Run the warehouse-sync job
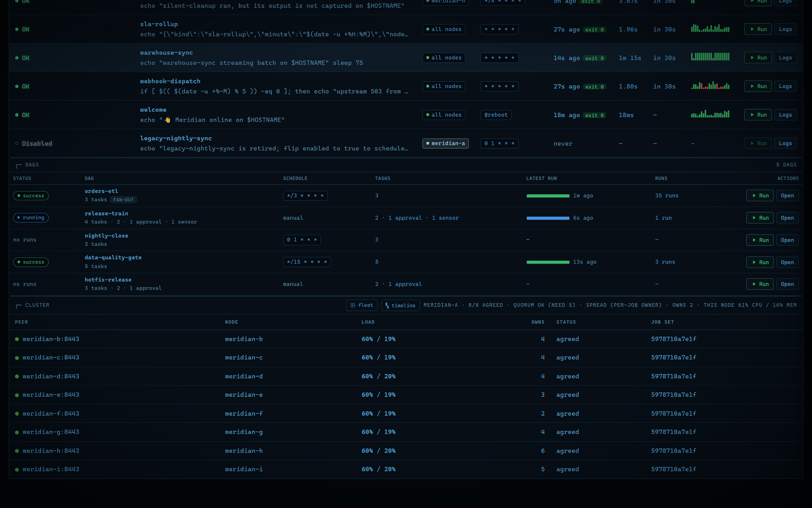Image resolution: width=812 pixels, height=508 pixels. [758, 58]
